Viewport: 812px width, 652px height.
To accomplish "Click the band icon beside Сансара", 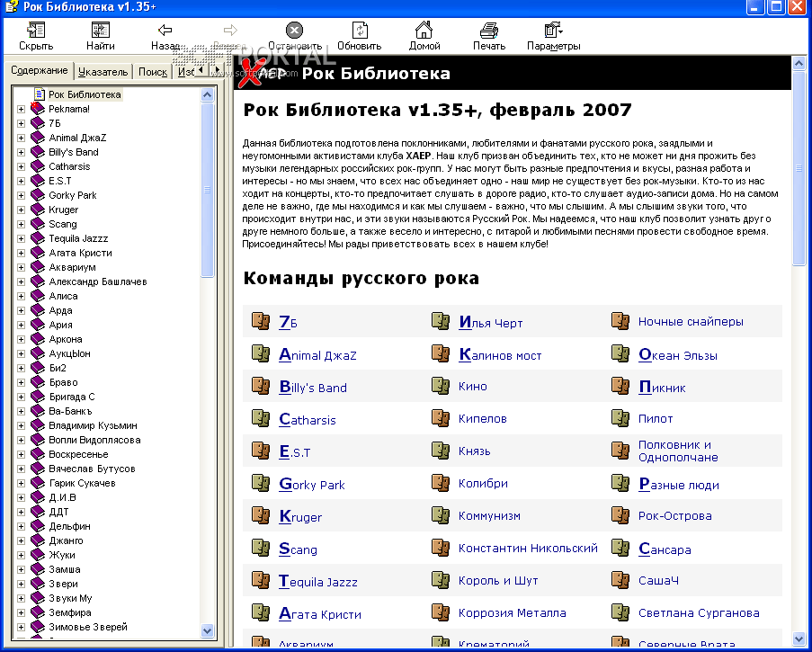I will pos(620,548).
